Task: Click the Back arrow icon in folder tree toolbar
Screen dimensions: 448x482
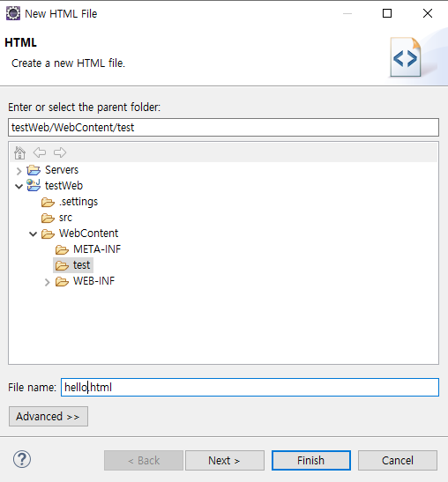Action: [40, 152]
